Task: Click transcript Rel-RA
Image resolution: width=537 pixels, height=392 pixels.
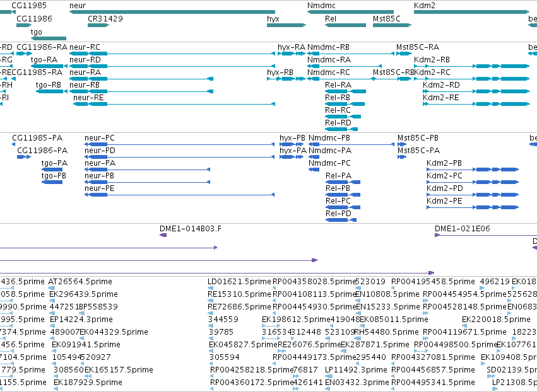Action: [x=338, y=85]
